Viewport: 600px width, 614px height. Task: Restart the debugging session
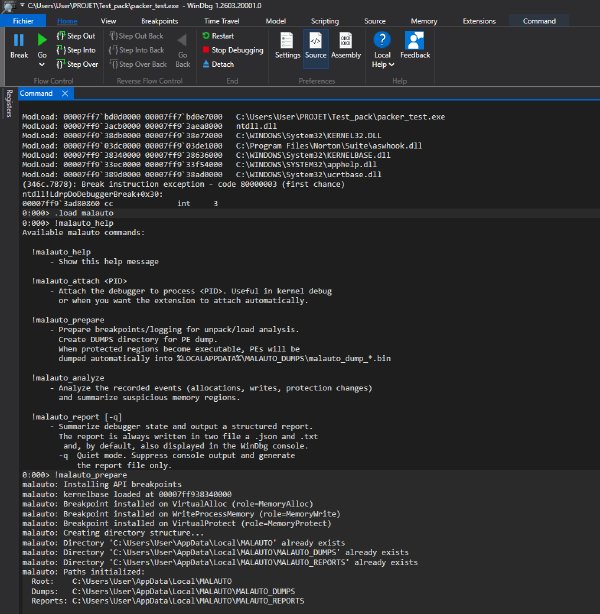pyautogui.click(x=218, y=36)
